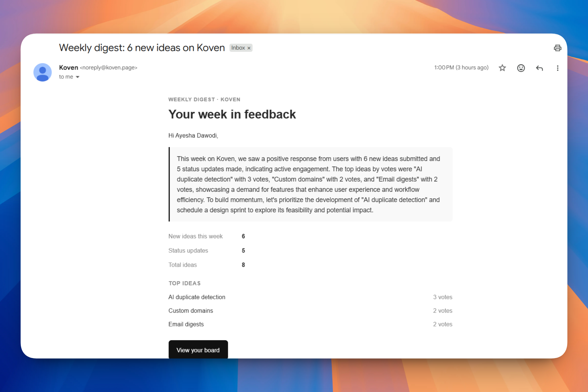Screen dimensions: 588x392
Task: Add an emoji reaction to the email
Action: pyautogui.click(x=521, y=68)
